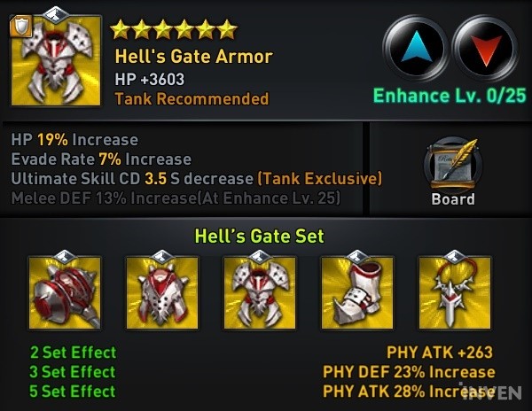Click the Board label under scroll icon

coord(453,199)
